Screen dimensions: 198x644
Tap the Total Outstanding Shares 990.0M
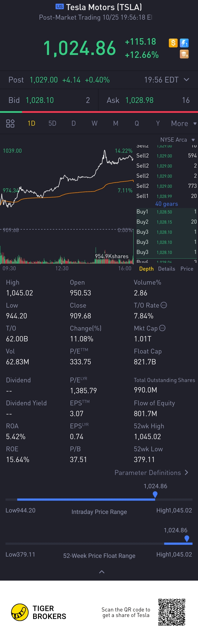[x=145, y=390]
